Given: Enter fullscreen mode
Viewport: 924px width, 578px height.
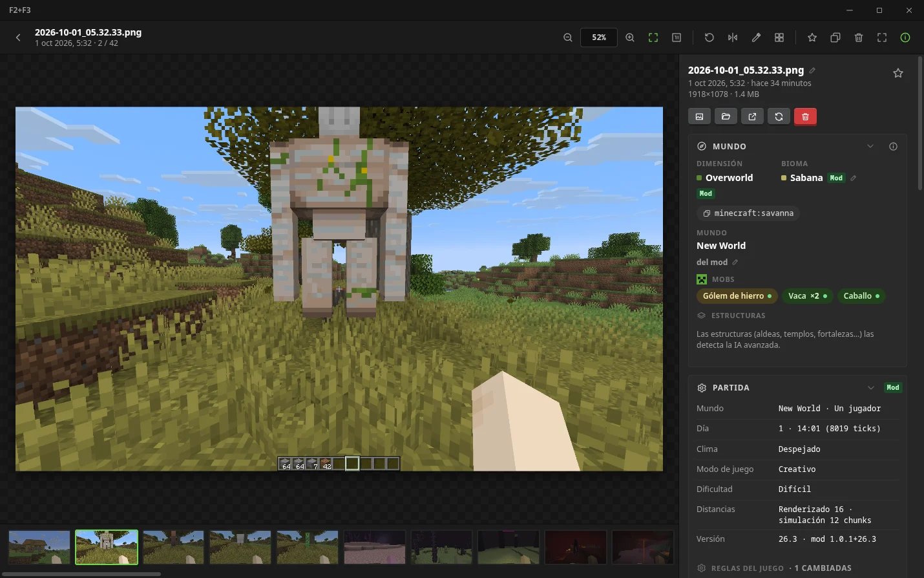Looking at the screenshot, I should click(x=882, y=37).
